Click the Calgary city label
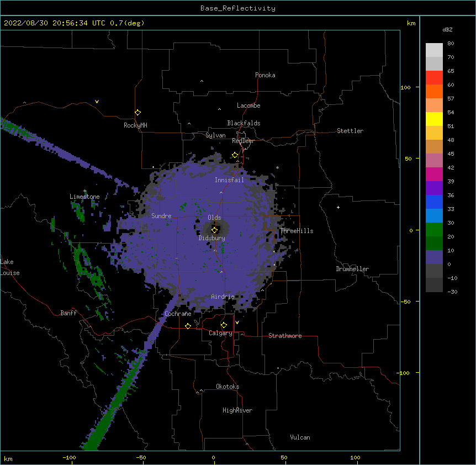 (x=220, y=333)
